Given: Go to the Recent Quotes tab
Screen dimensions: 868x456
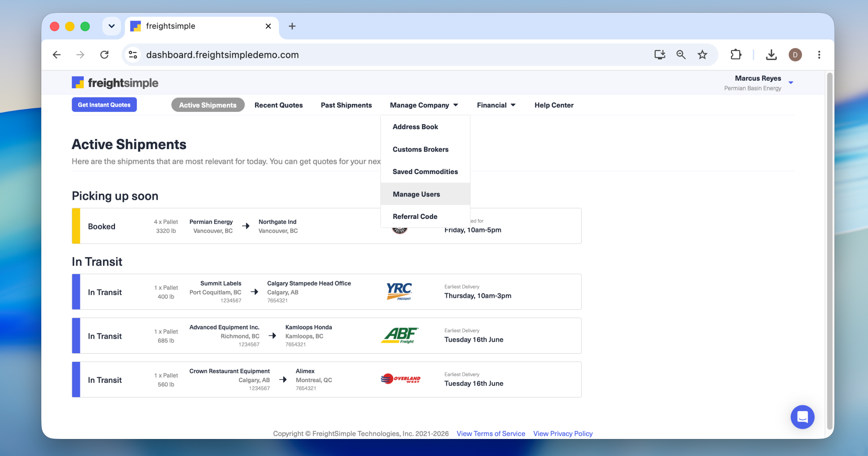Looking at the screenshot, I should [278, 105].
